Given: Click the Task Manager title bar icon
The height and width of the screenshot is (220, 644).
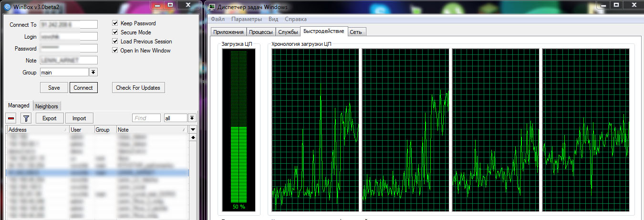Looking at the screenshot, I should [212, 7].
